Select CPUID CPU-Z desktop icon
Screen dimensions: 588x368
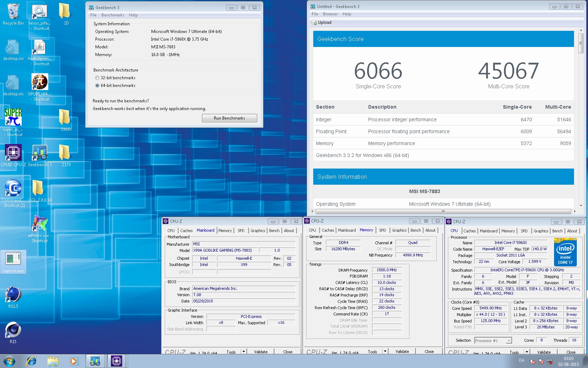(13, 155)
